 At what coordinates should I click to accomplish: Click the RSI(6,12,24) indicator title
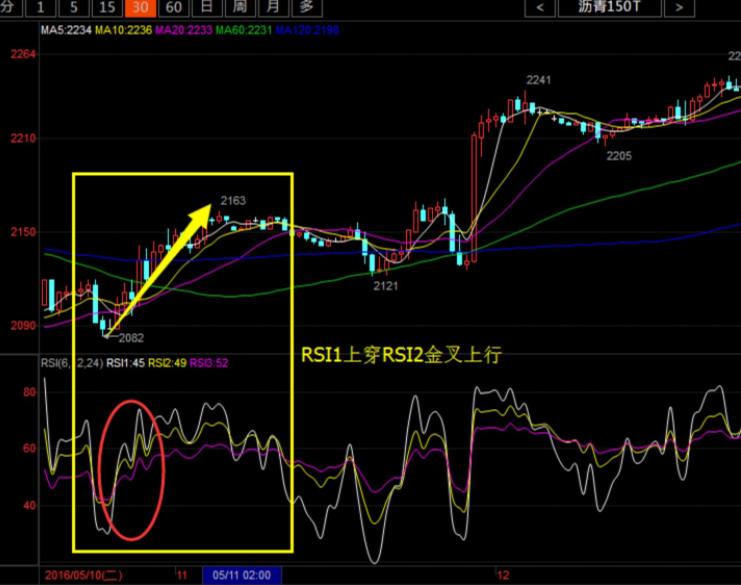point(72,363)
